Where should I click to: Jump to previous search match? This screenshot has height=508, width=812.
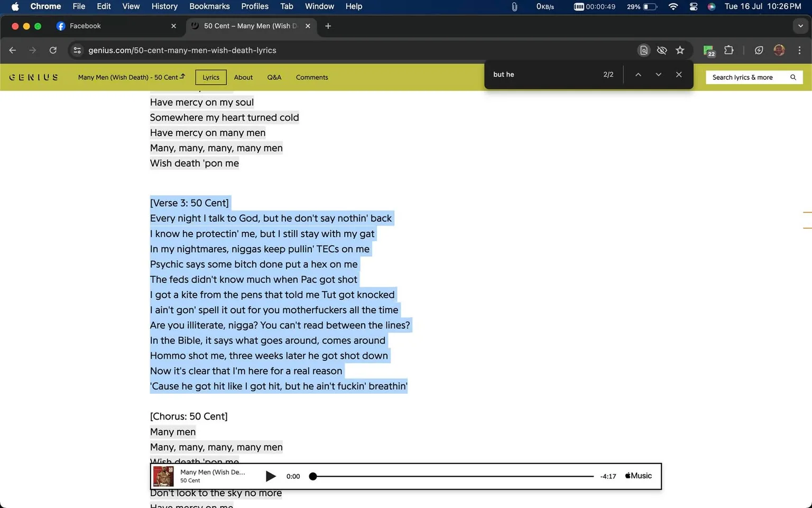coord(638,75)
